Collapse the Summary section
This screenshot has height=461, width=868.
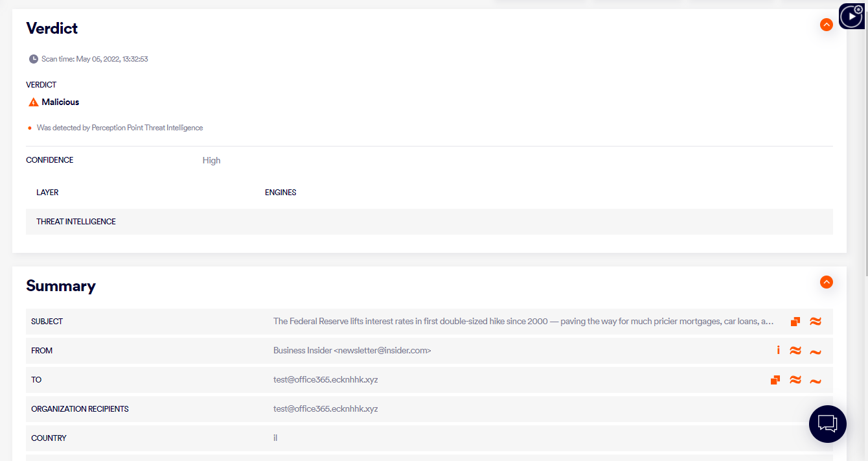tap(826, 282)
